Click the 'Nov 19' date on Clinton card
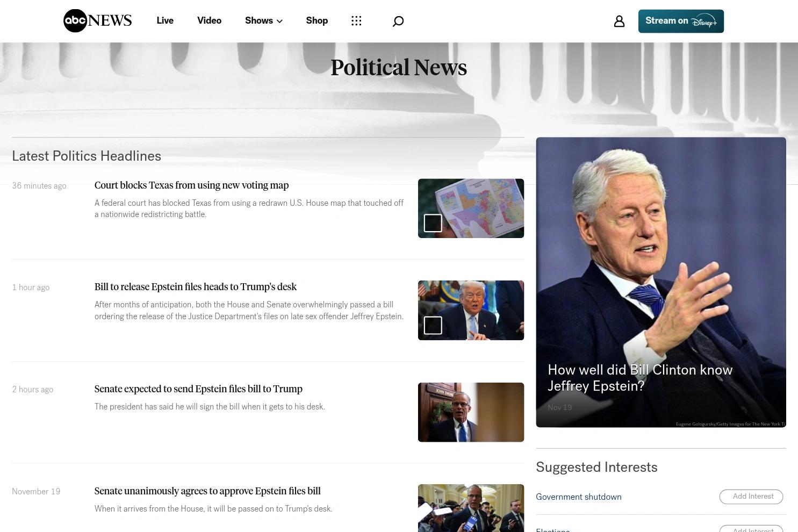 tap(559, 407)
